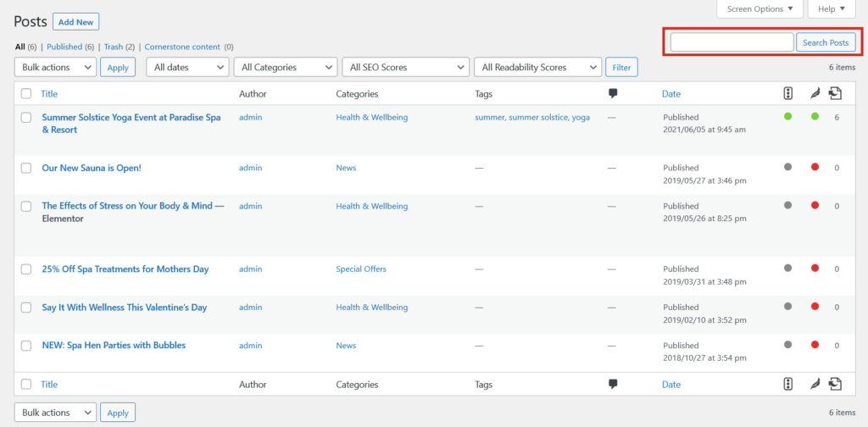
Task: Tick the select-all checkbox in table header
Action: pos(26,94)
